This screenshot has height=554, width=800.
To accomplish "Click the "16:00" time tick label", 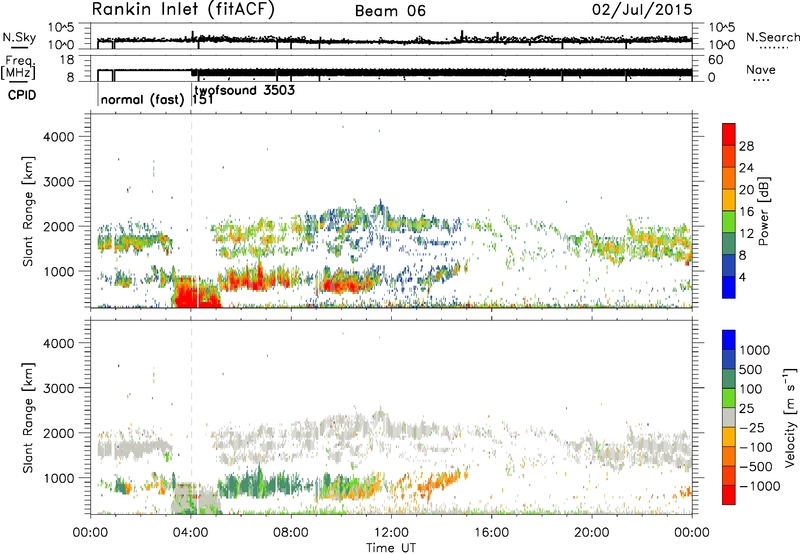I will pos(491,533).
